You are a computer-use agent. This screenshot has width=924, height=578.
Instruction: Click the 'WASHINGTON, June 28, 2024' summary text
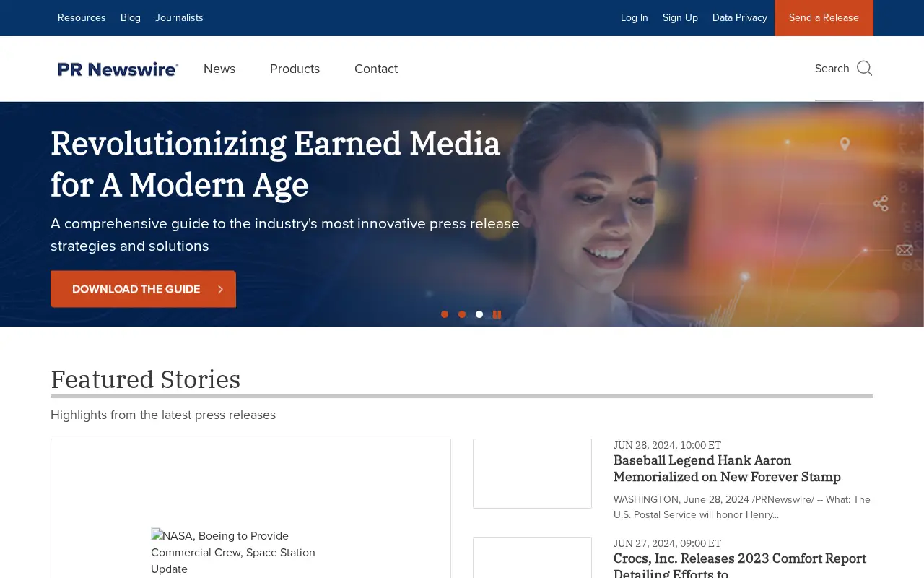(742, 507)
